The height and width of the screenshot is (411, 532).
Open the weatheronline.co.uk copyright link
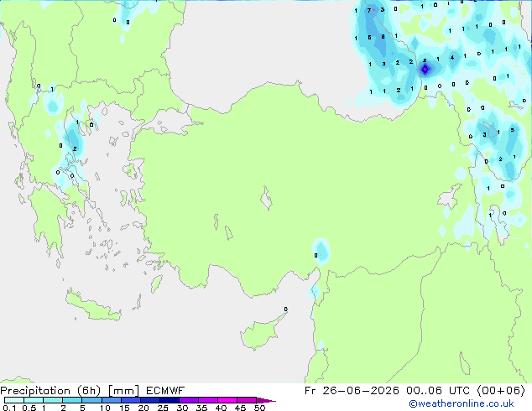pos(461,403)
